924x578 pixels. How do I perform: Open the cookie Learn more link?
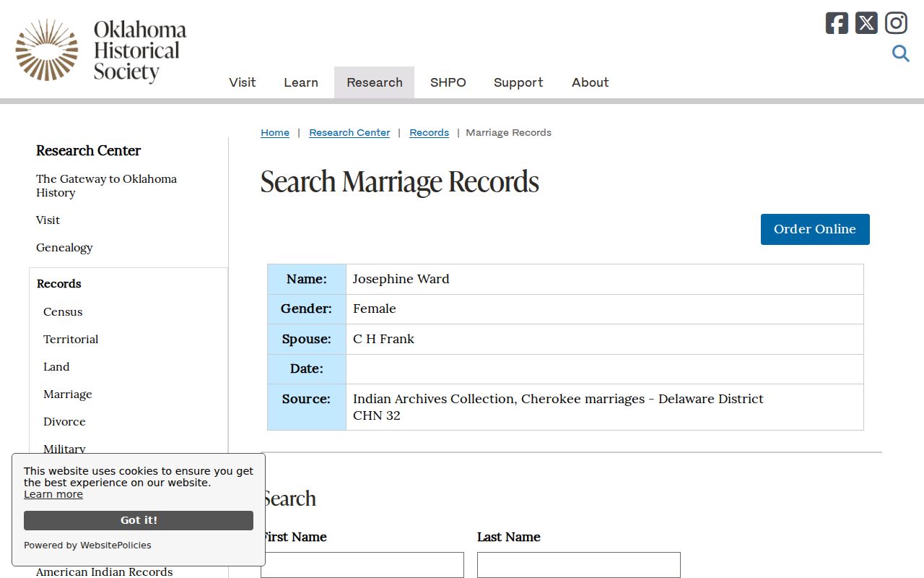53,494
